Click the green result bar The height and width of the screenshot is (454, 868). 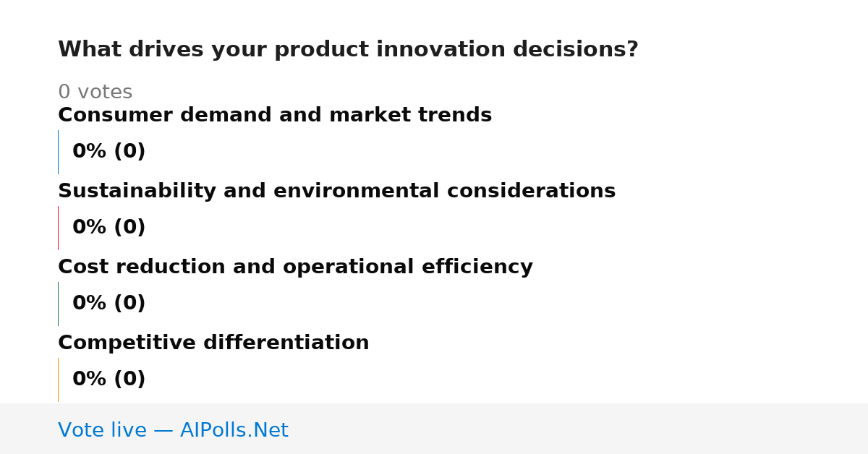coord(58,304)
